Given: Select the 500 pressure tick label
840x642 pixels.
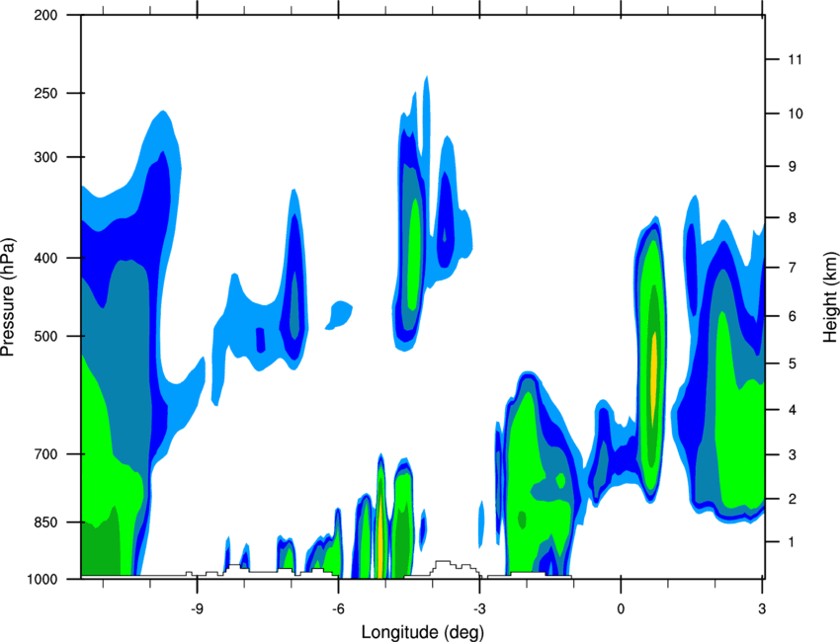Looking at the screenshot, I should click(x=45, y=336).
